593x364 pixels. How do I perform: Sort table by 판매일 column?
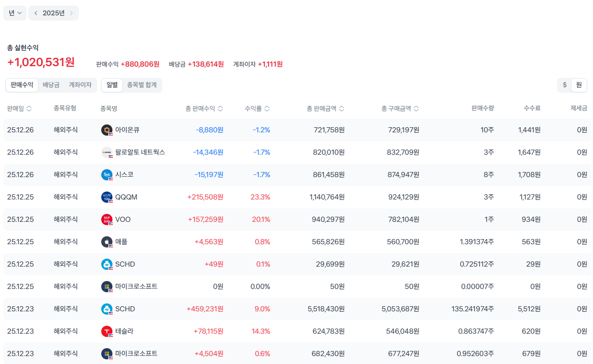tap(19, 109)
